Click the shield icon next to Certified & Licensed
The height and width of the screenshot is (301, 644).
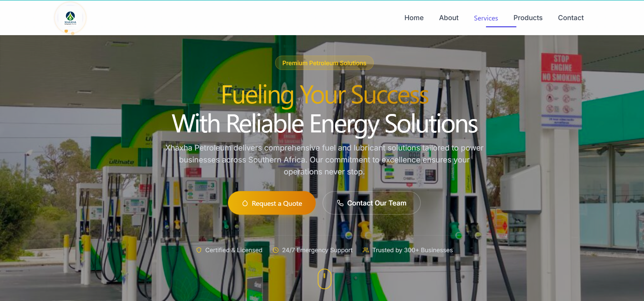pos(199,250)
